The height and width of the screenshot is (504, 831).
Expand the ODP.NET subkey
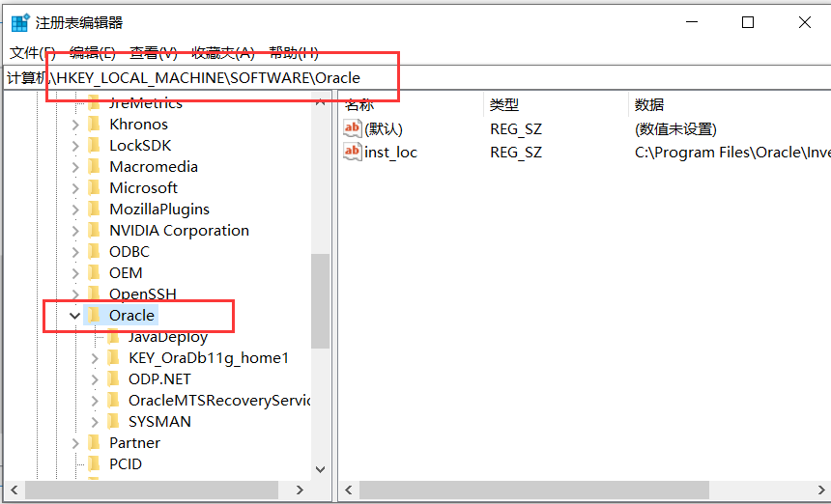click(x=95, y=379)
